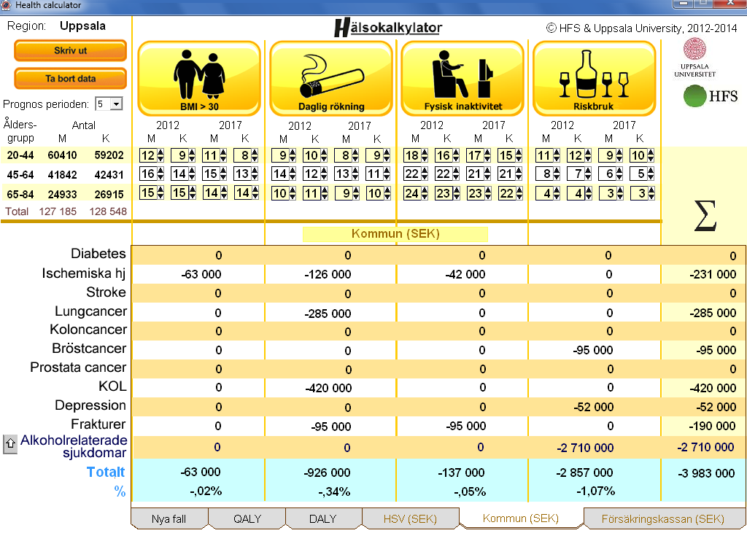Adjust BMI 2017 men 45-64 stepper showing 15
This screenshot has height=560, width=747.
pos(223,174)
